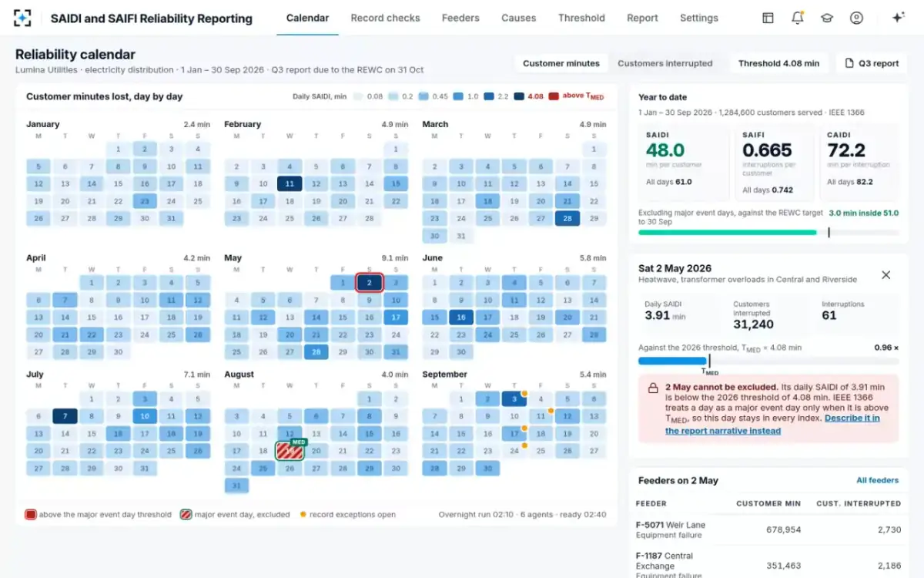This screenshot has width=924, height=578.
Task: Click the CUSTOMER MIN column header
Action: click(768, 503)
